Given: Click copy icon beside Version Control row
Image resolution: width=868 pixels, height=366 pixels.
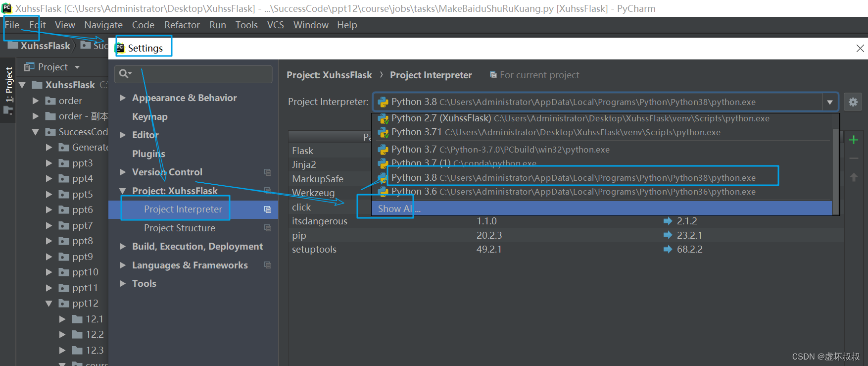Looking at the screenshot, I should 267,172.
